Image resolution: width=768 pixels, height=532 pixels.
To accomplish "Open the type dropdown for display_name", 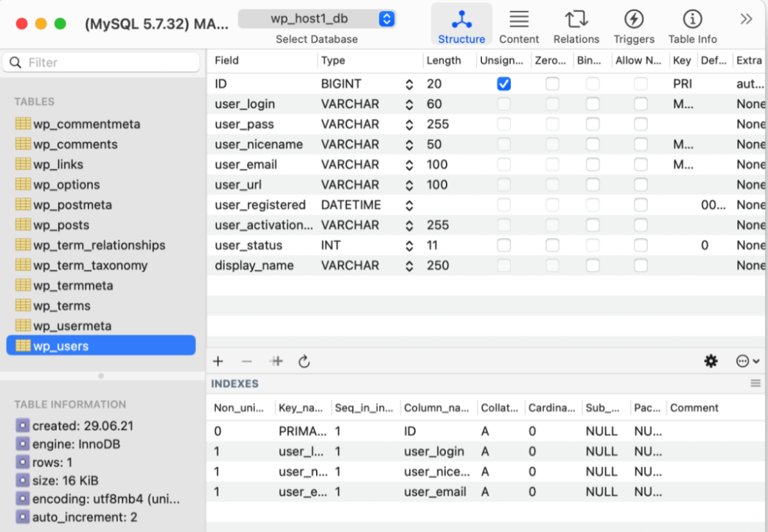I will pos(409,265).
